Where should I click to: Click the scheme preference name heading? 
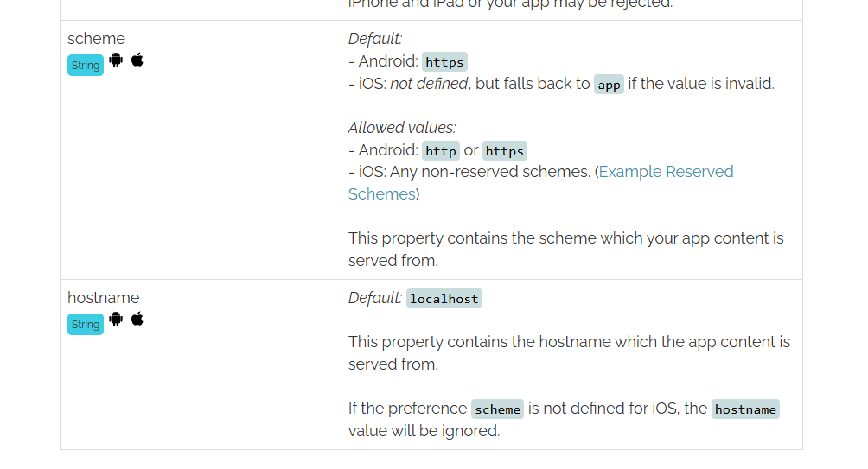click(96, 39)
